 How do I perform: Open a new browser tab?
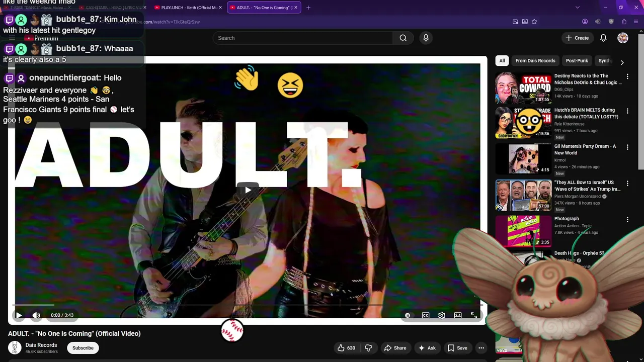click(308, 8)
